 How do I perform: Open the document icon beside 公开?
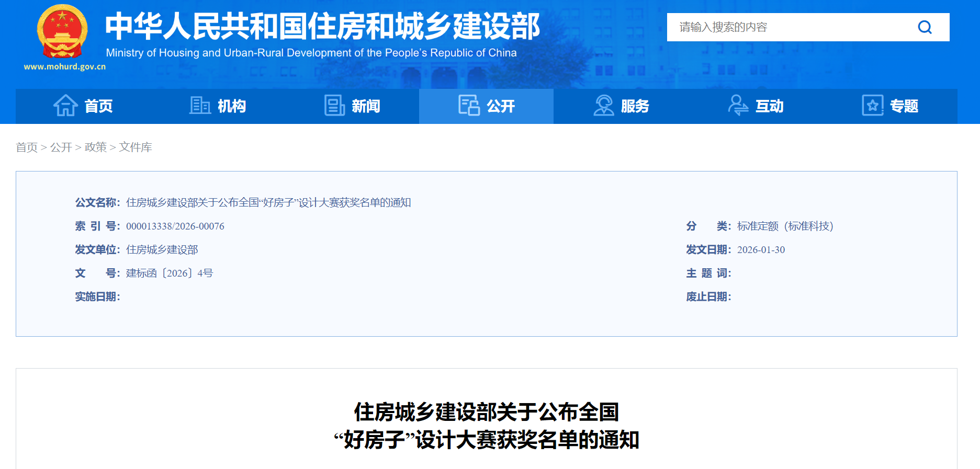(x=469, y=106)
